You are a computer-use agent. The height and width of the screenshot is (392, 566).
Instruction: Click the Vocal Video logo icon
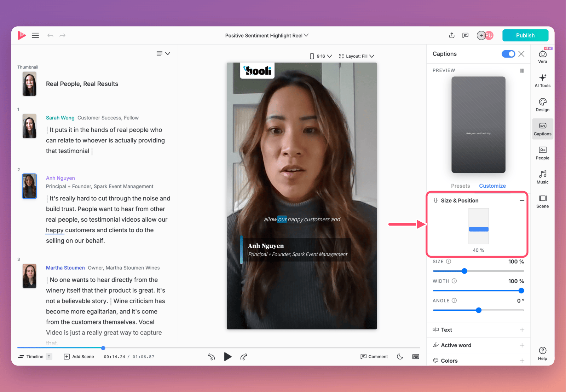coord(22,35)
